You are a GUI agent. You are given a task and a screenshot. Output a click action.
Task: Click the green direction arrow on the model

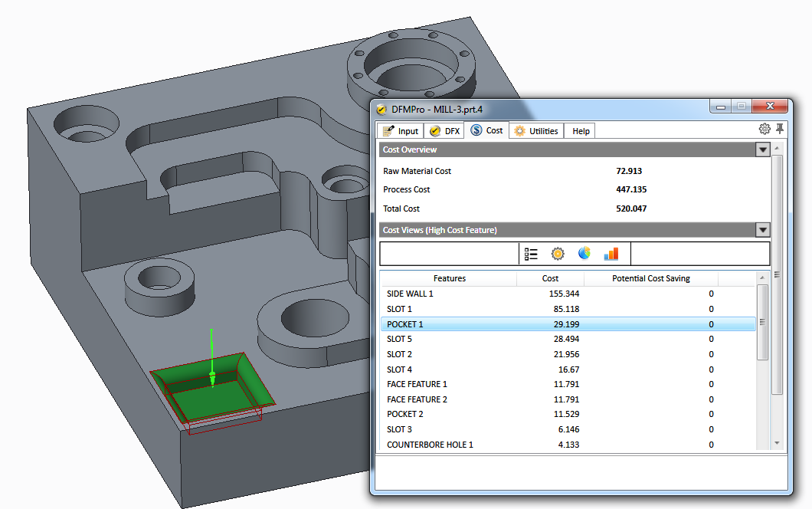211,358
